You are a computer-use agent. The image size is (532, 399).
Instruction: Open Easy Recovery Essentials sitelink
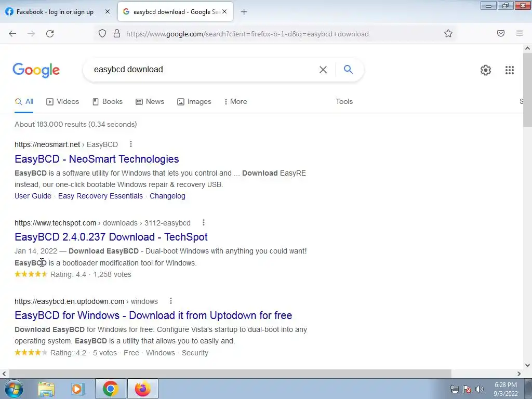pos(100,196)
